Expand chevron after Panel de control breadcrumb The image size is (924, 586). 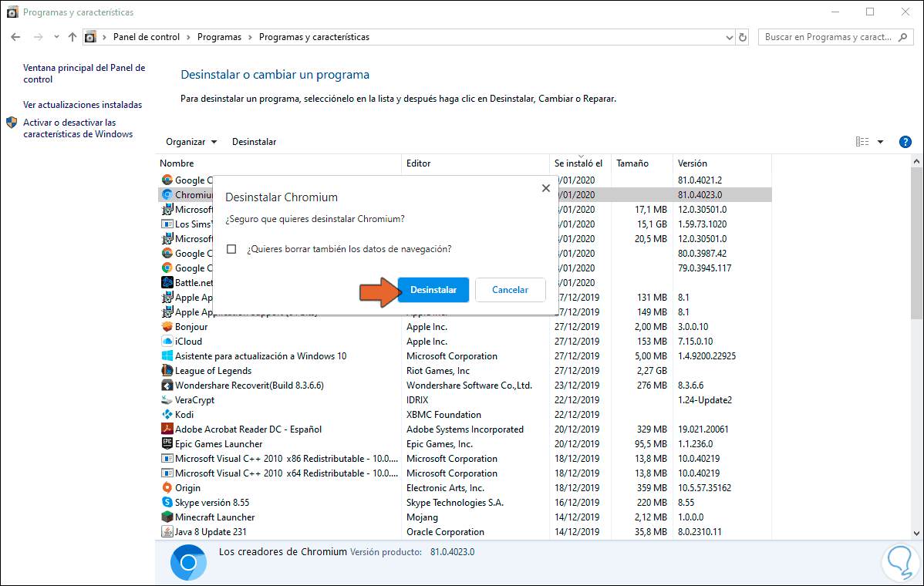click(188, 37)
